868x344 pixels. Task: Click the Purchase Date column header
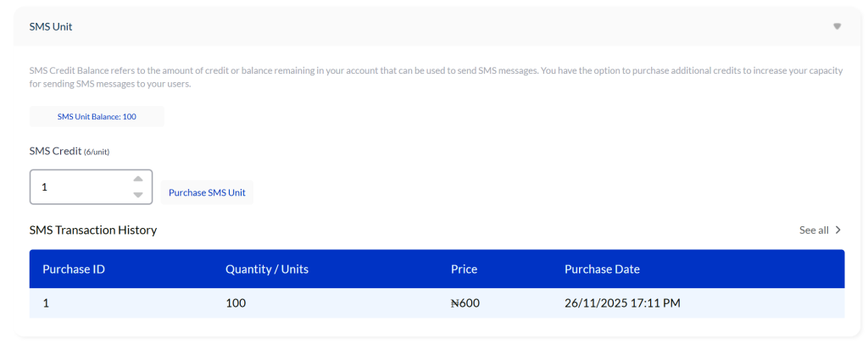click(x=602, y=269)
